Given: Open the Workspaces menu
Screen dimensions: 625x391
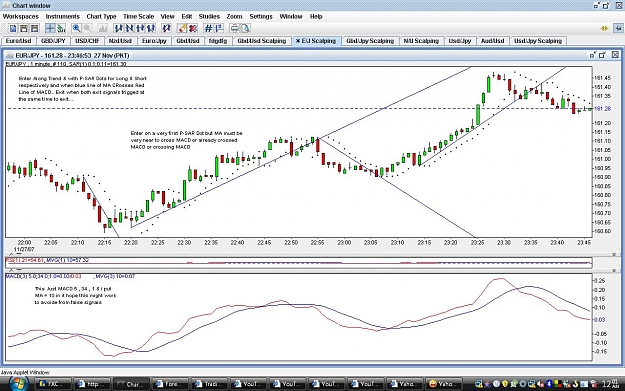Looking at the screenshot, I should click(x=21, y=16).
